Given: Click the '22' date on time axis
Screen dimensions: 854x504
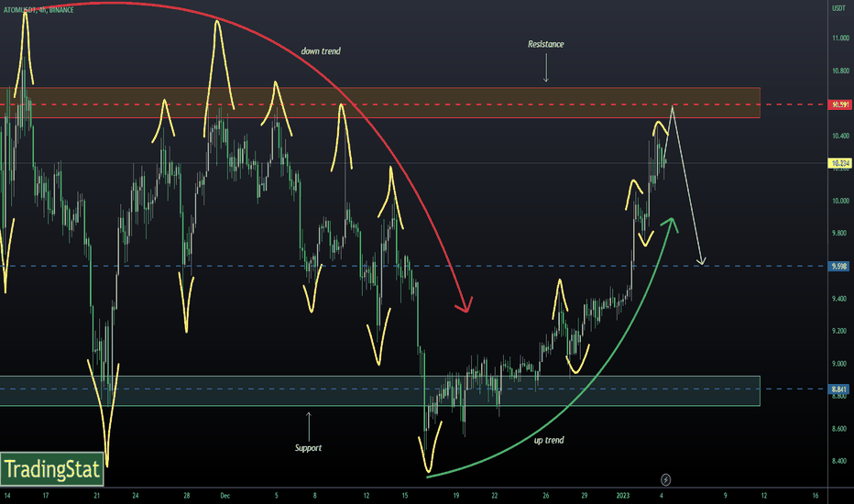Looking at the screenshot, I should (x=495, y=496).
